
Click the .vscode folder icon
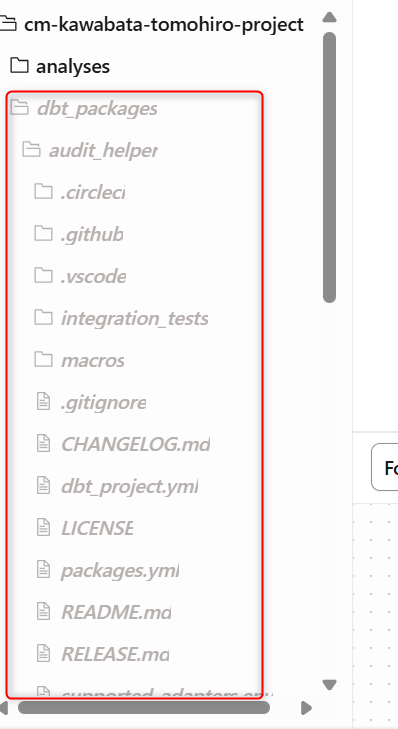(x=43, y=276)
